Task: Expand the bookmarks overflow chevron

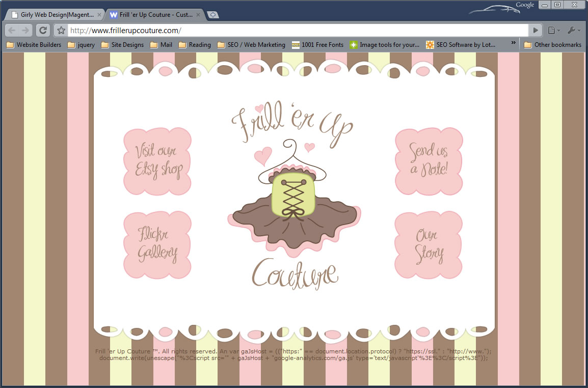Action: point(513,44)
